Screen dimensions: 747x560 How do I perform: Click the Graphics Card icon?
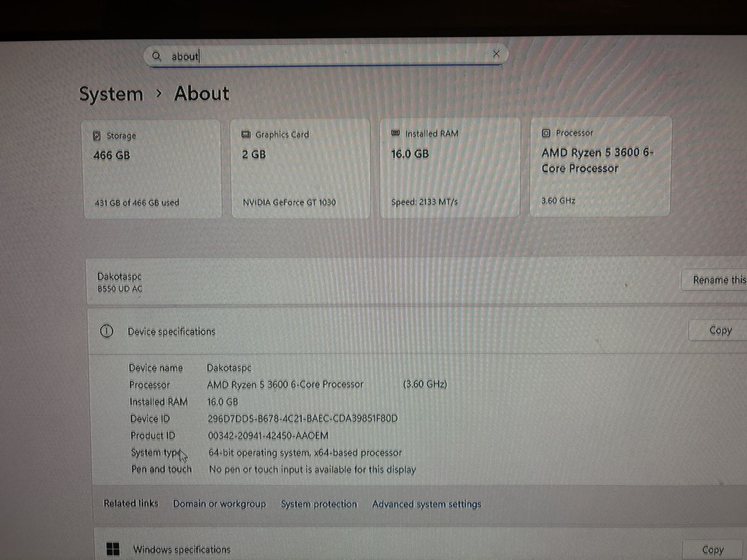[246, 134]
